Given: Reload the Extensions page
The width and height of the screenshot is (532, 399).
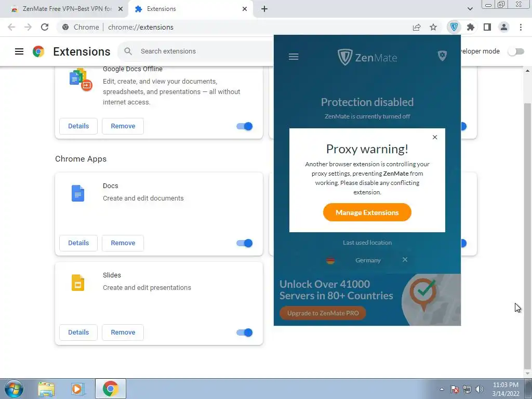Looking at the screenshot, I should click(x=45, y=27).
